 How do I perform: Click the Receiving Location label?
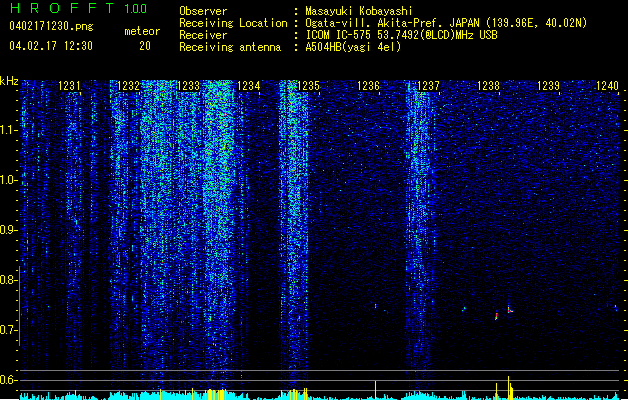click(x=233, y=23)
